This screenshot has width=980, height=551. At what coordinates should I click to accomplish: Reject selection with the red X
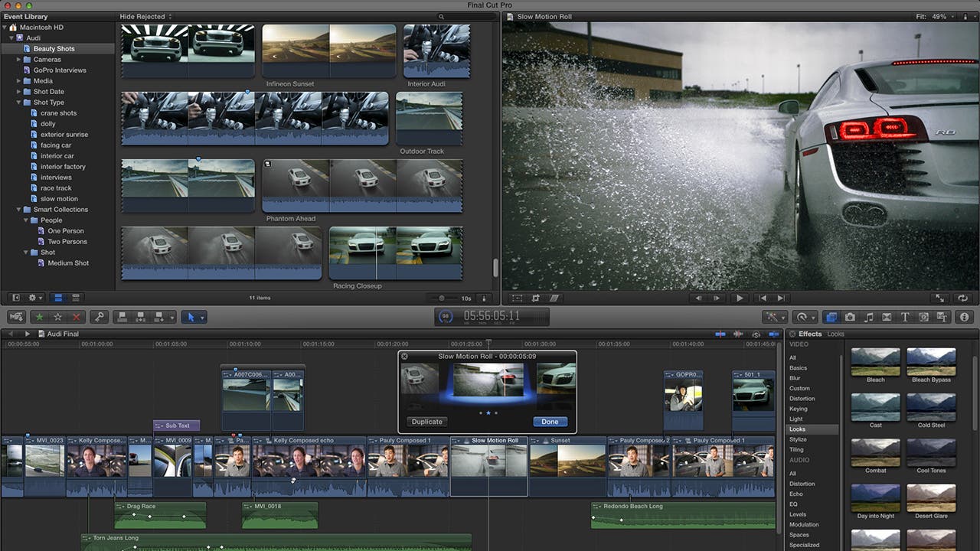(x=76, y=317)
